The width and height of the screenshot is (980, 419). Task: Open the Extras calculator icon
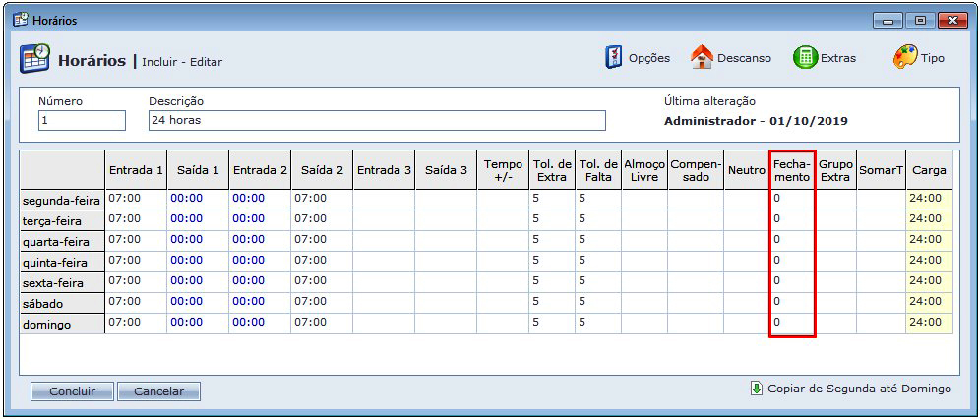(x=806, y=57)
